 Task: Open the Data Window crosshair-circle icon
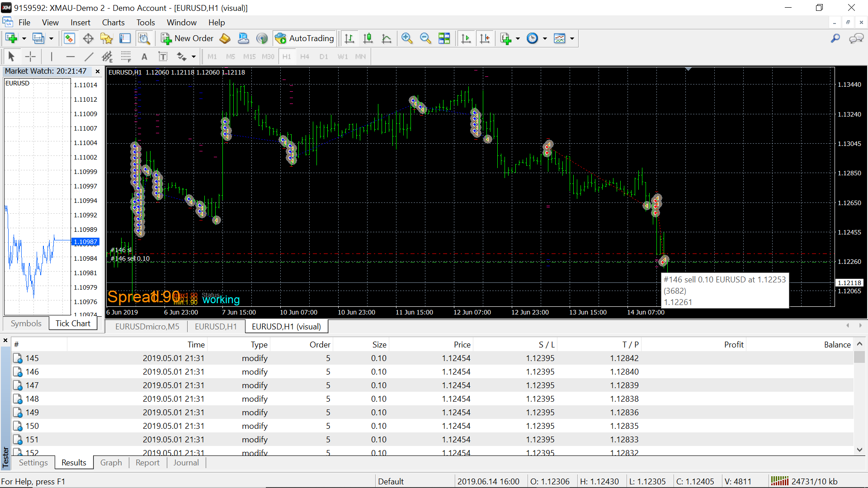[88, 38]
